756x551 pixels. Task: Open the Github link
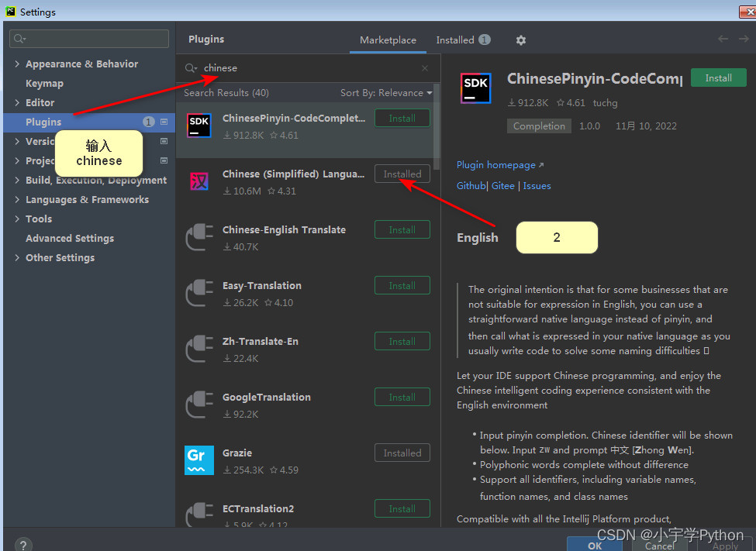point(471,185)
